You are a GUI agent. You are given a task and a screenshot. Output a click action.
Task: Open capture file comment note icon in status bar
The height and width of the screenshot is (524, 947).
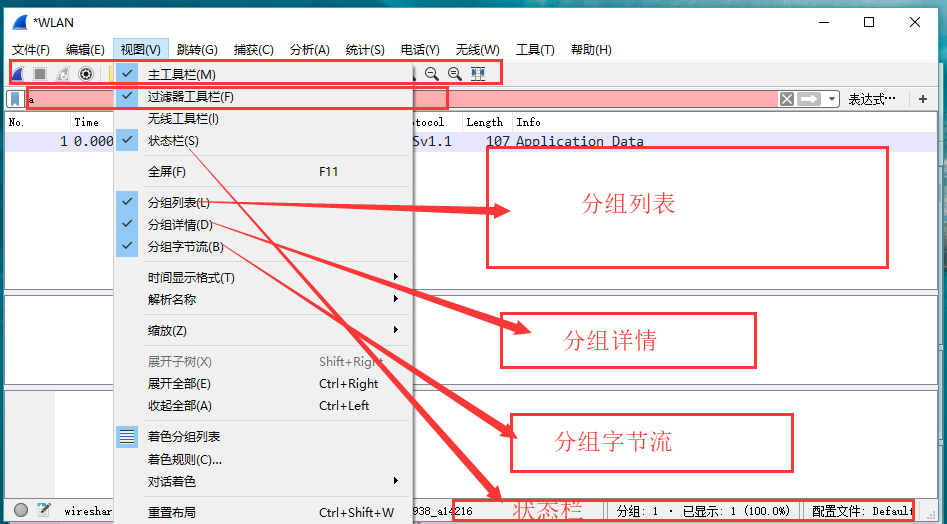43,510
